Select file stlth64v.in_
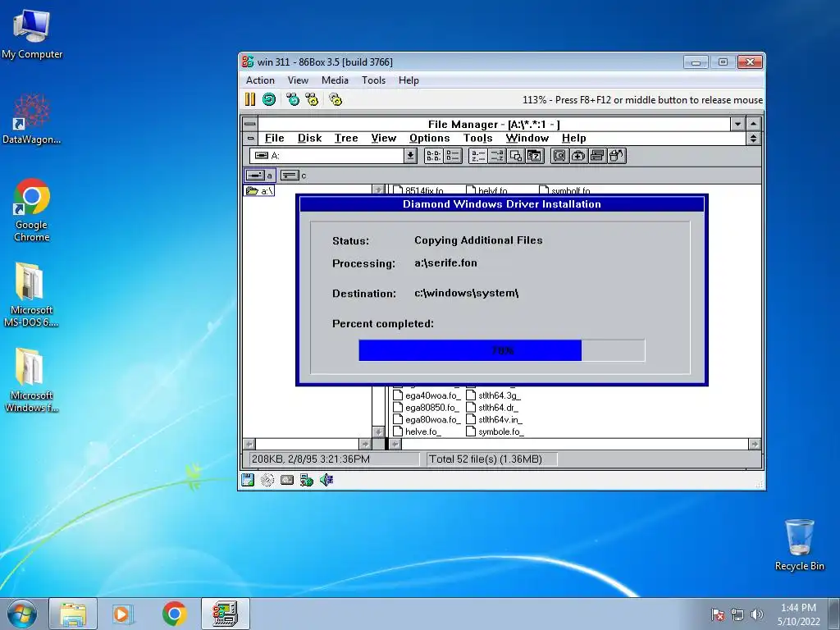Screen dimensions: 840x630 pyautogui.click(x=495, y=419)
